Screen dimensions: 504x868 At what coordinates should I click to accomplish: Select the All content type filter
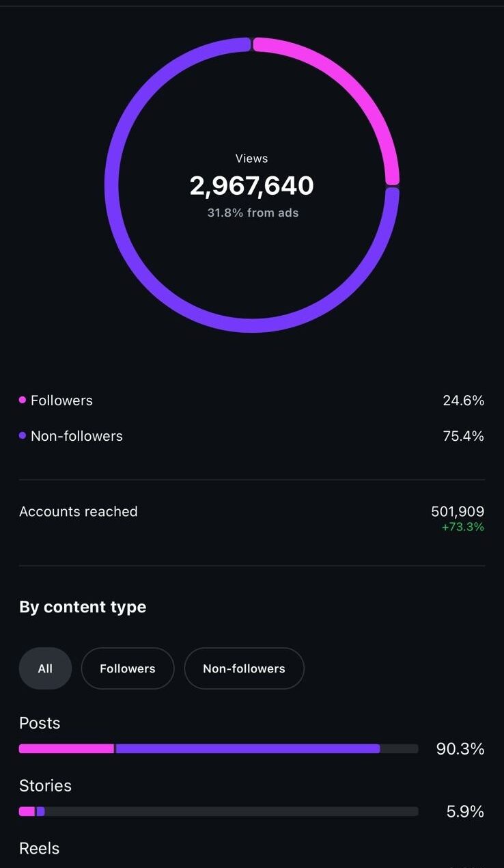point(45,668)
